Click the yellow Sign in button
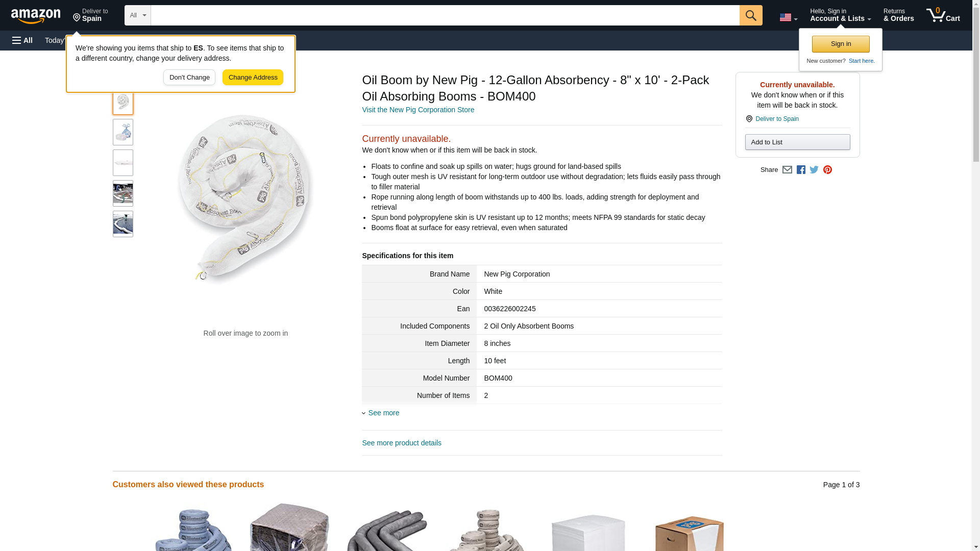This screenshot has height=551, width=980. click(841, 44)
